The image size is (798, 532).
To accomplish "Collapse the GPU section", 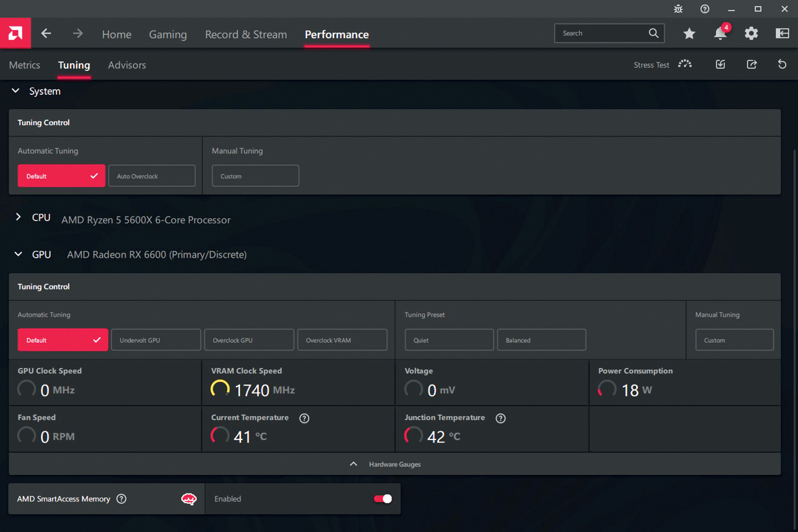I will [x=19, y=254].
